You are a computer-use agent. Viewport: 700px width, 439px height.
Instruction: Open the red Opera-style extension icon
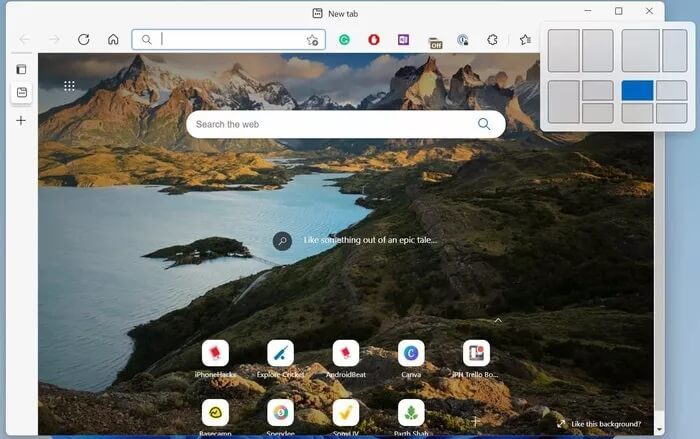[x=374, y=40]
